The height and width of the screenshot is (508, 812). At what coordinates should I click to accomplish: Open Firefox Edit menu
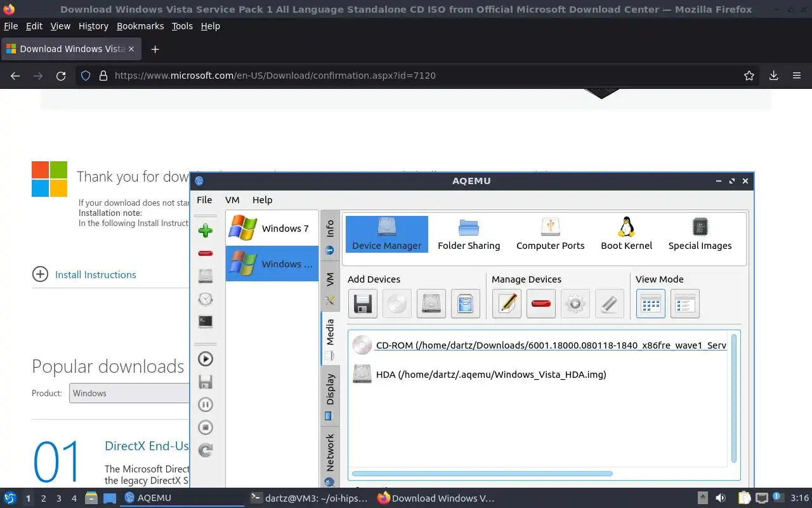pos(34,26)
